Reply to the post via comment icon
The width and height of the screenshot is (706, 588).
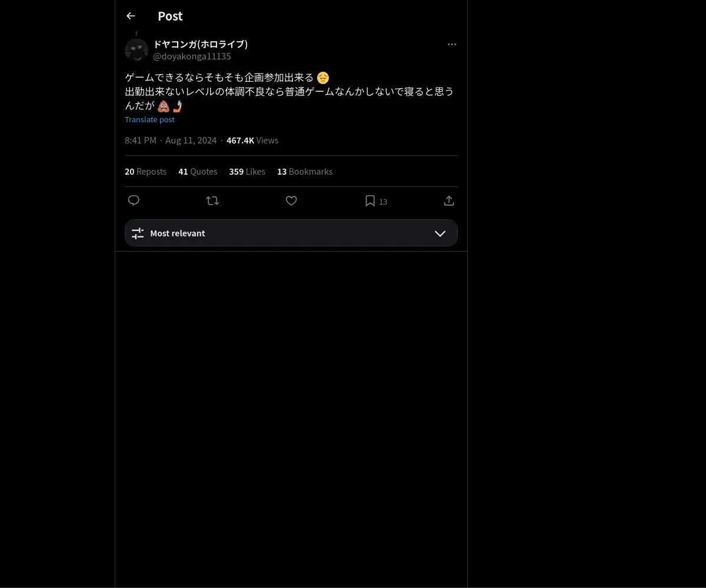pyautogui.click(x=134, y=201)
